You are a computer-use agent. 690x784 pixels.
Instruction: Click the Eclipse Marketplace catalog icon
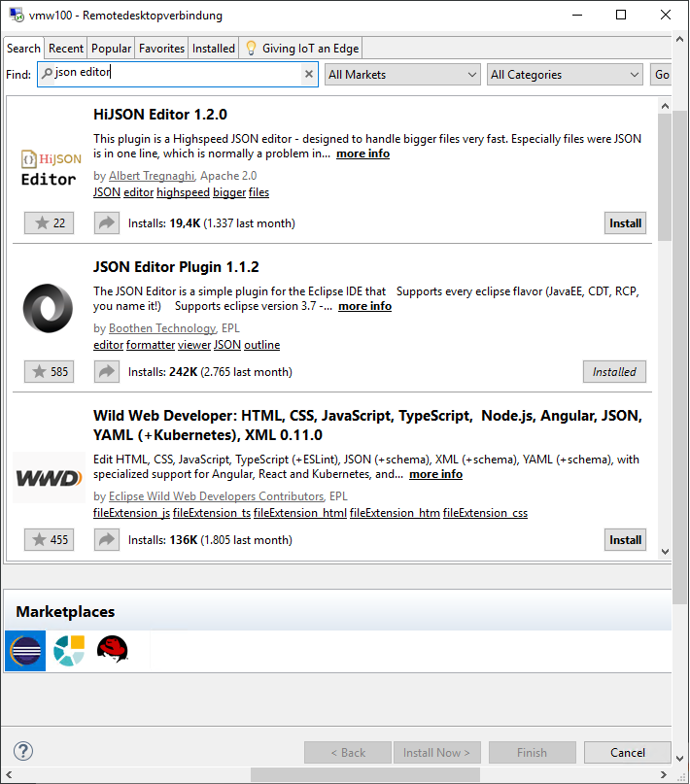click(25, 651)
